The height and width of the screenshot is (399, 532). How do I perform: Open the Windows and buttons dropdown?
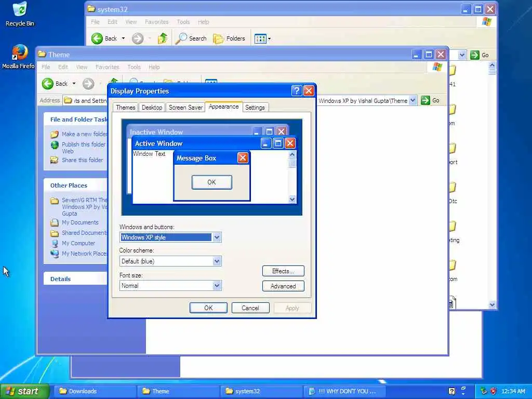pos(217,237)
